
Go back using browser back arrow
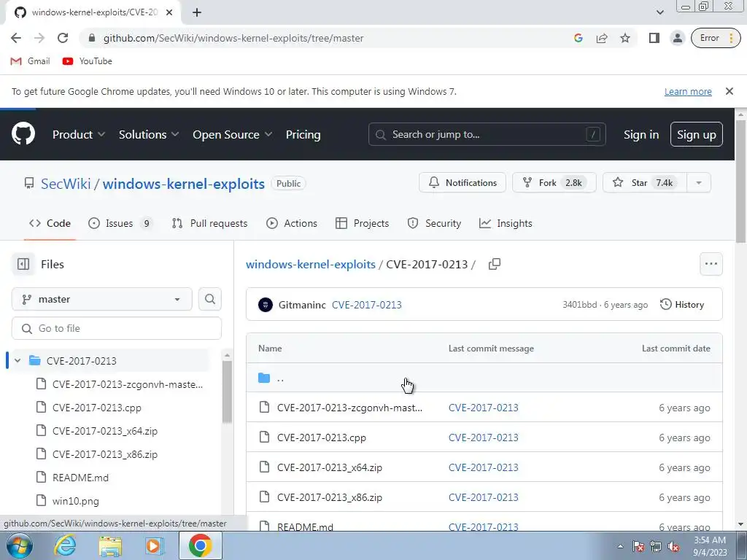(16, 38)
